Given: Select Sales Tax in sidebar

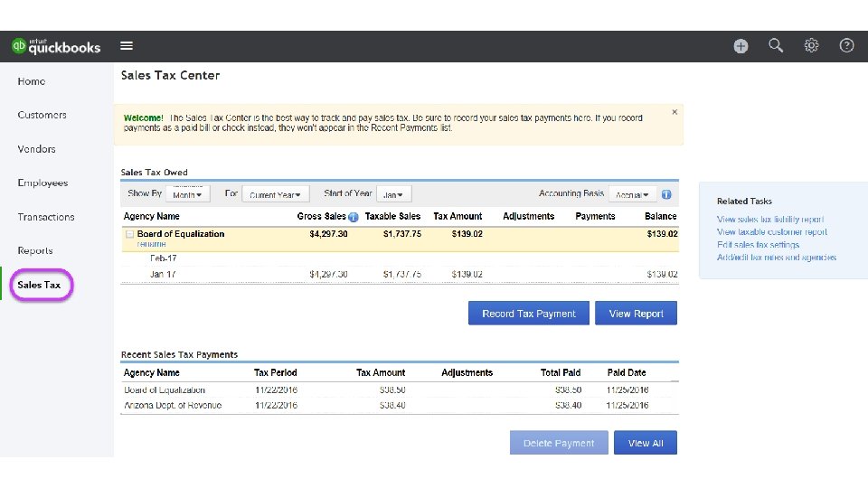Looking at the screenshot, I should 39,285.
